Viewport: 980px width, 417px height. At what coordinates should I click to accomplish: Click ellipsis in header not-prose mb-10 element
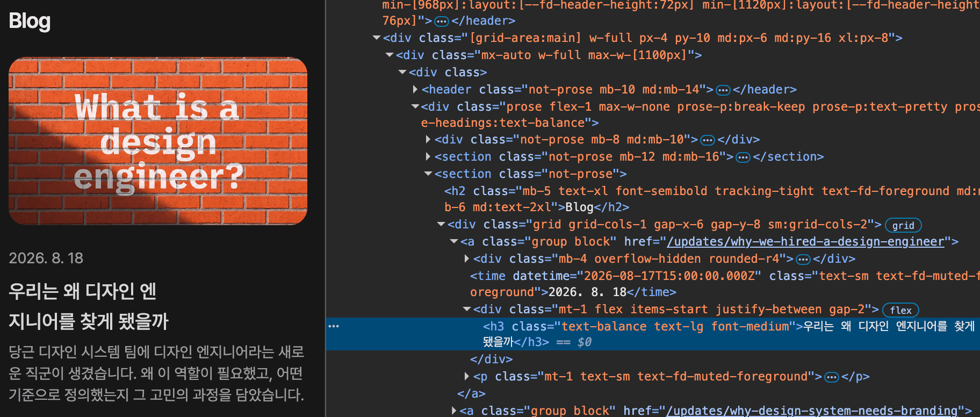[x=723, y=90]
